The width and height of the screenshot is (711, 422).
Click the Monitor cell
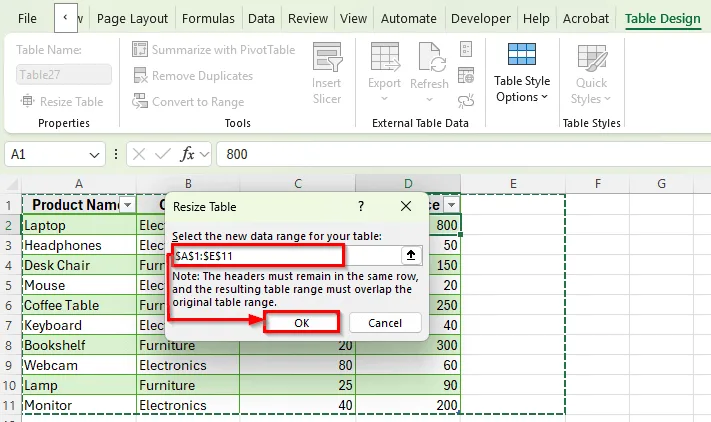(79, 405)
